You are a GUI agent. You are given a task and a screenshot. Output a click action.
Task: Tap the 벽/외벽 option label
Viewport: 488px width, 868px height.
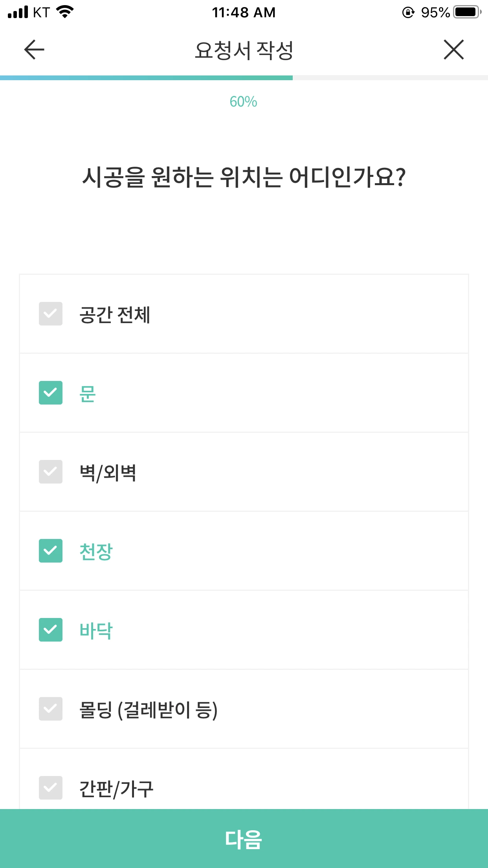point(108,473)
